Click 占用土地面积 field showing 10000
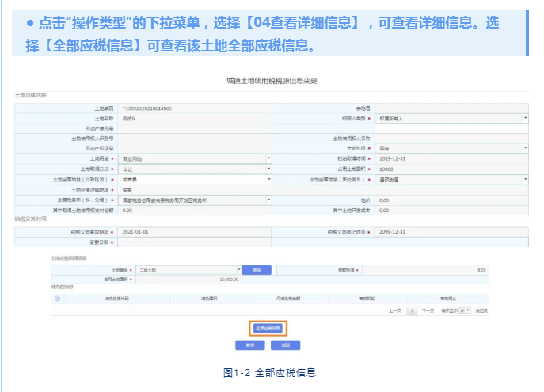The height and width of the screenshot is (392, 544). 451,169
